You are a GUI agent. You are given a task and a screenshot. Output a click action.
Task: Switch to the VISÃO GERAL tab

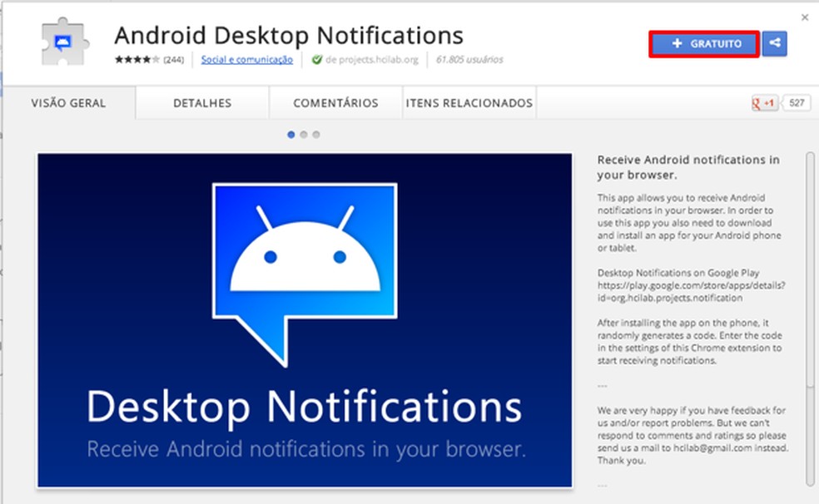coord(68,103)
